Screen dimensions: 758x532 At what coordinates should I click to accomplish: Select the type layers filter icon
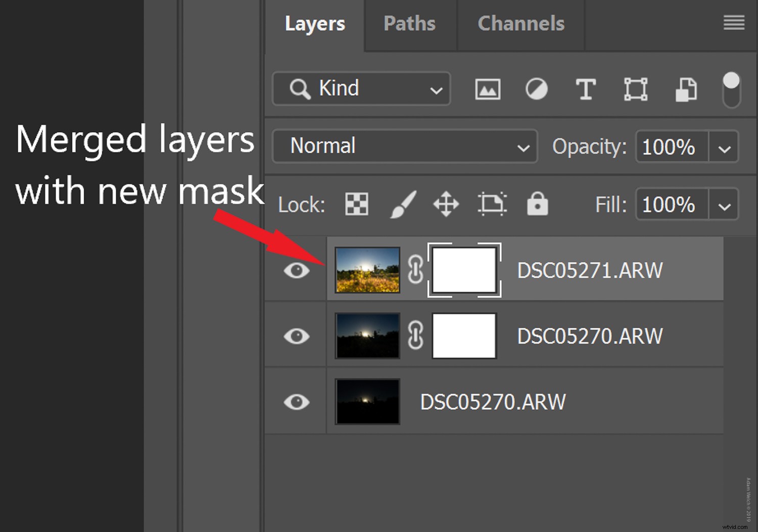586,89
